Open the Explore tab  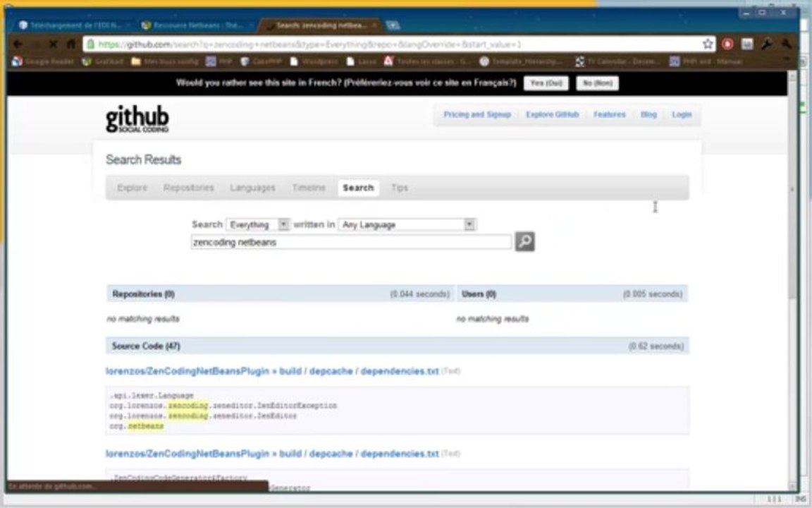[x=132, y=188]
